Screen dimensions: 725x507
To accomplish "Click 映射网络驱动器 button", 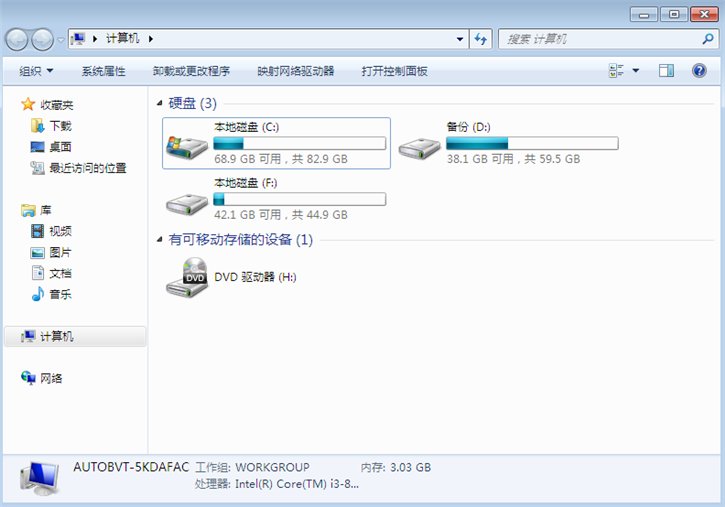I will pos(295,71).
